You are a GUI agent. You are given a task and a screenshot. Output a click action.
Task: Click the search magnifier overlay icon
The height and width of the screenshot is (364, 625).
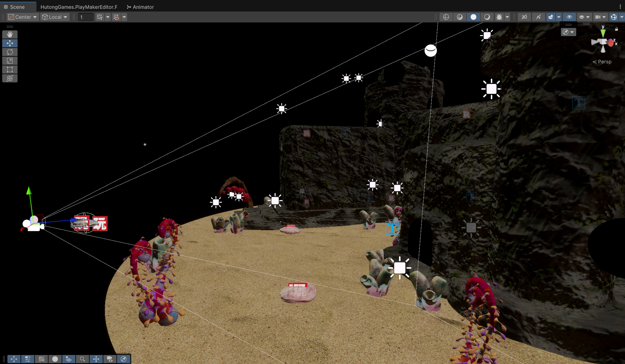[82, 359]
